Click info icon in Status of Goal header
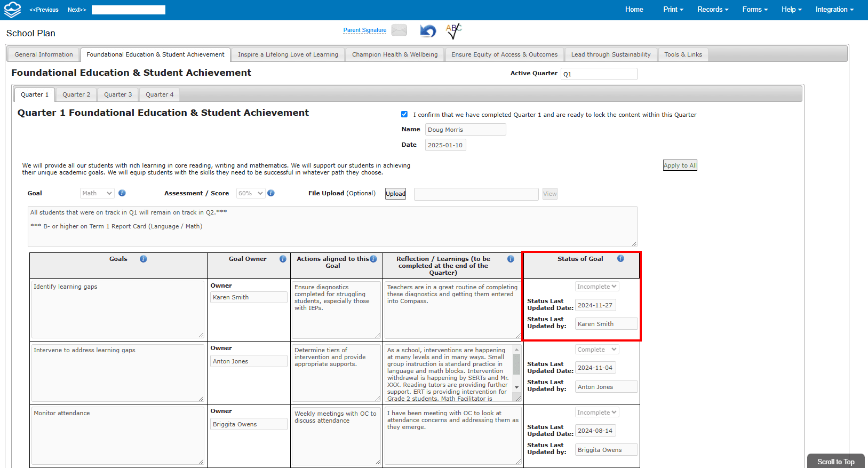 point(620,258)
